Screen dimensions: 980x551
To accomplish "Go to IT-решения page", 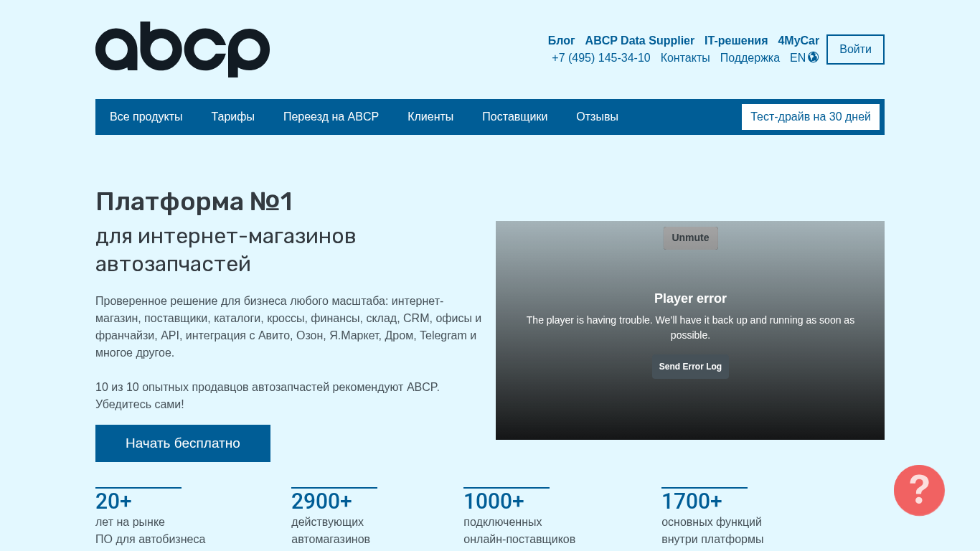I will [736, 41].
